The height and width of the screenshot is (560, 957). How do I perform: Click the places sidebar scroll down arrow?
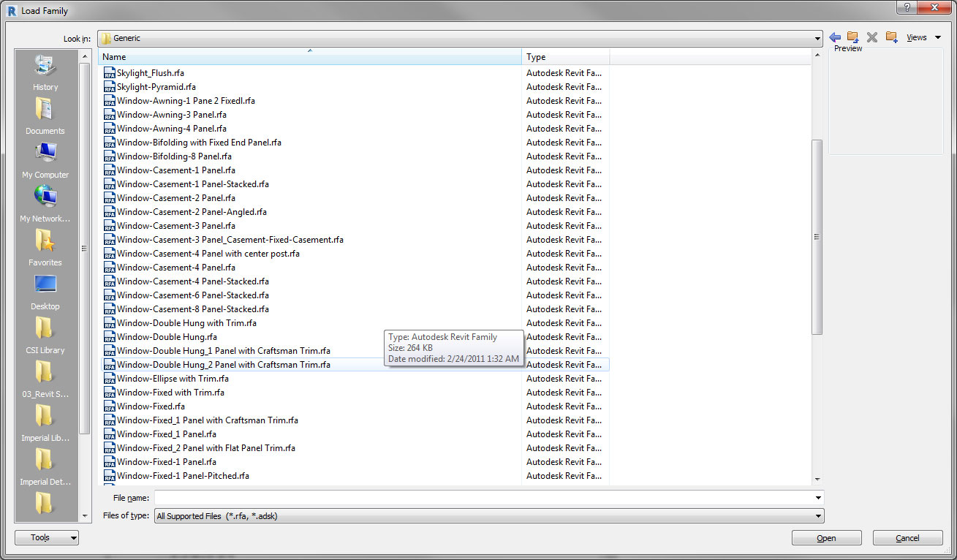tap(84, 515)
